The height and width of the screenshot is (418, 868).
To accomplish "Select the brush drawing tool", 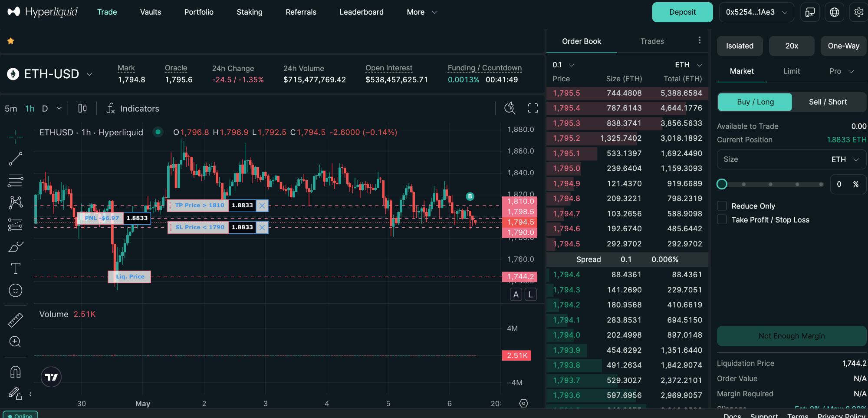I will click(x=16, y=247).
